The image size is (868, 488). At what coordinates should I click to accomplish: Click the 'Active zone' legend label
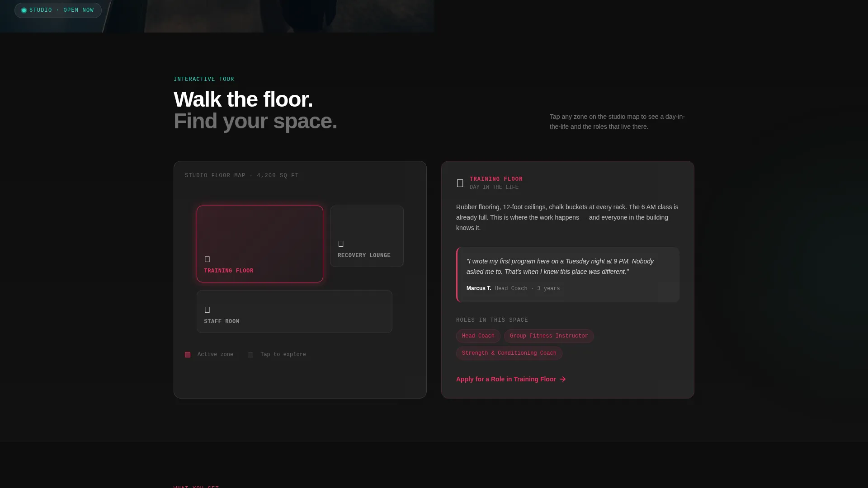tap(215, 355)
